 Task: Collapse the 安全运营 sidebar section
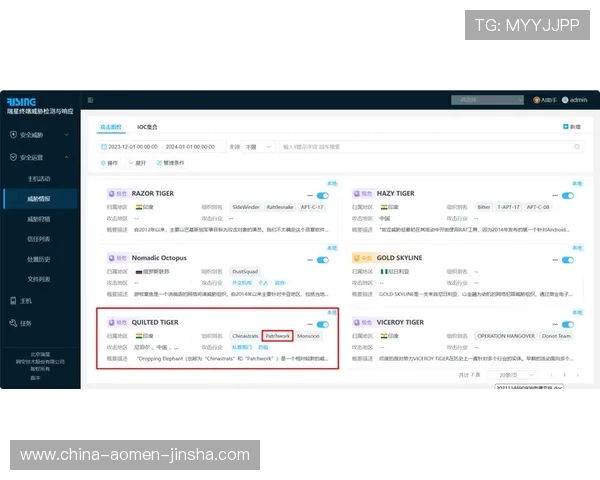(67, 157)
